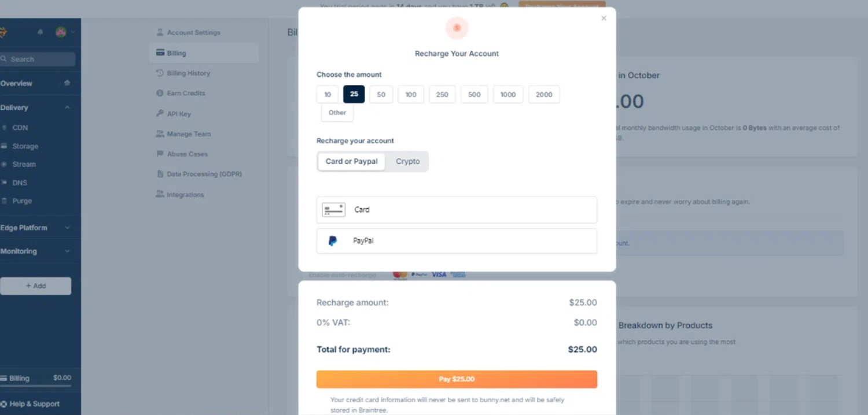Open Integrations menu entry
Screen dimensions: 868x415
coord(185,195)
